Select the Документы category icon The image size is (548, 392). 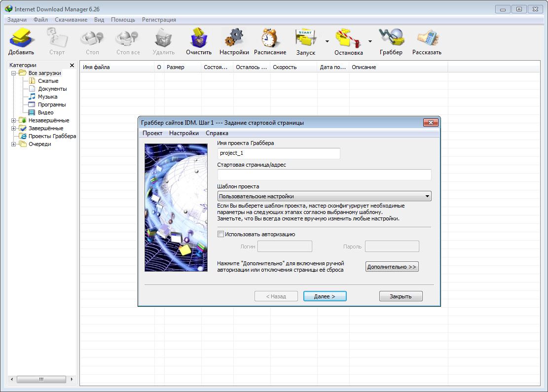click(x=32, y=89)
